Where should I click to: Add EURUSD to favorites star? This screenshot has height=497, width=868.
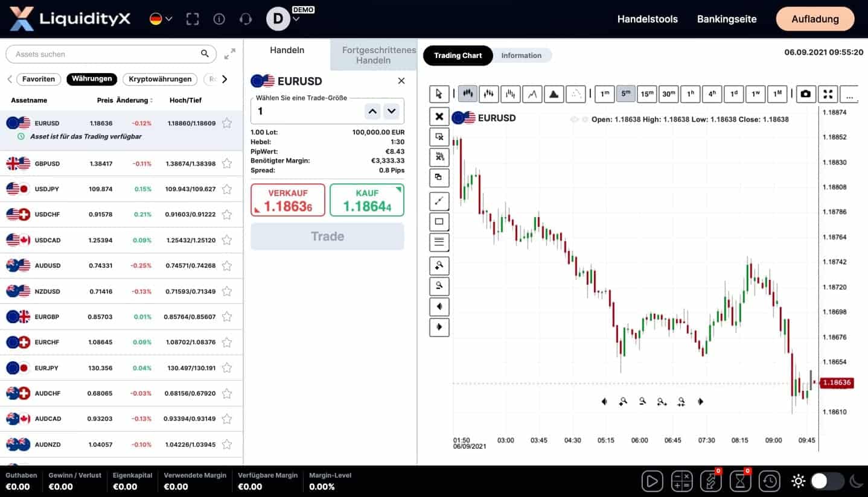(227, 123)
